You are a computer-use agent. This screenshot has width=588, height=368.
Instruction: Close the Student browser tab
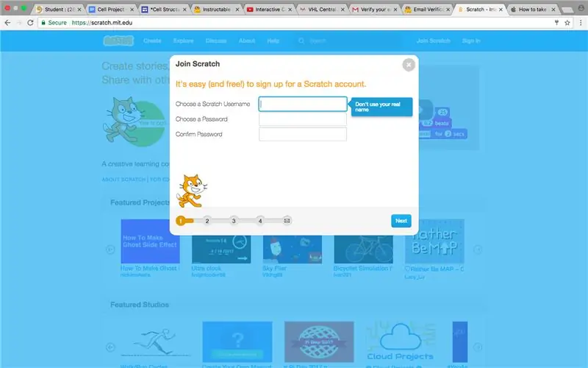(x=79, y=10)
